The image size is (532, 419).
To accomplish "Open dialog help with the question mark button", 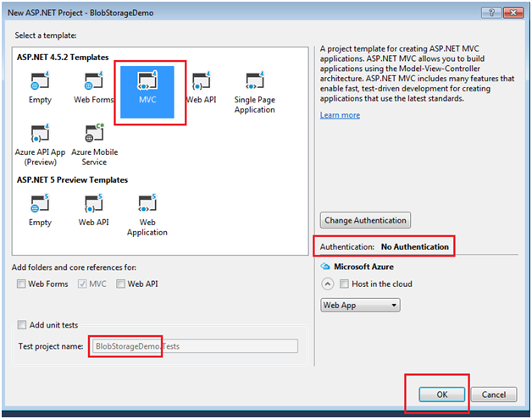I will coord(491,13).
